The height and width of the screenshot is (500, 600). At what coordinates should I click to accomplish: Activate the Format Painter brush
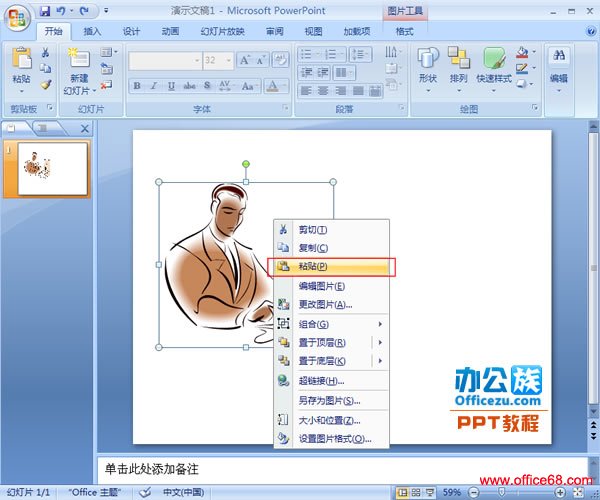coord(46,84)
